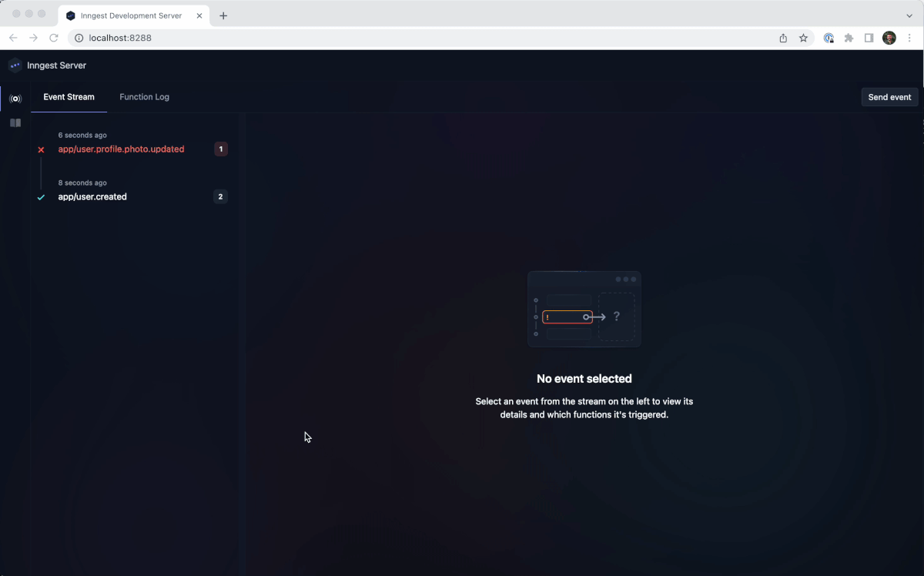Image resolution: width=924 pixels, height=576 pixels.
Task: Switch to the Function Log tab
Action: [x=144, y=97]
